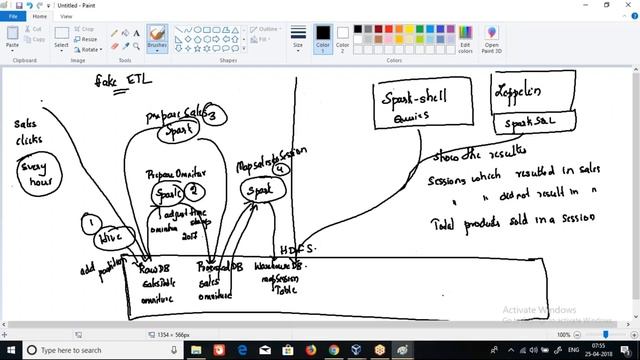The image size is (640, 360).
Task: Activate the Brushes tool icon
Action: point(157,33)
